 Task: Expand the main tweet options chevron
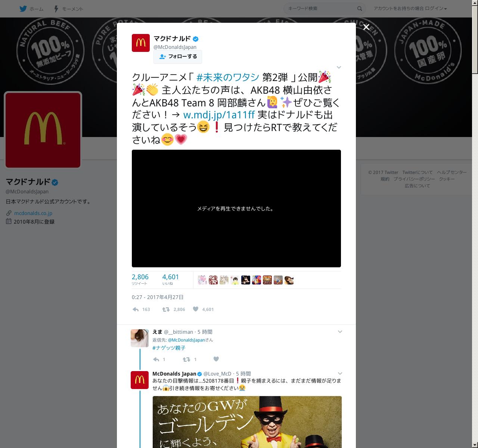pyautogui.click(x=339, y=67)
